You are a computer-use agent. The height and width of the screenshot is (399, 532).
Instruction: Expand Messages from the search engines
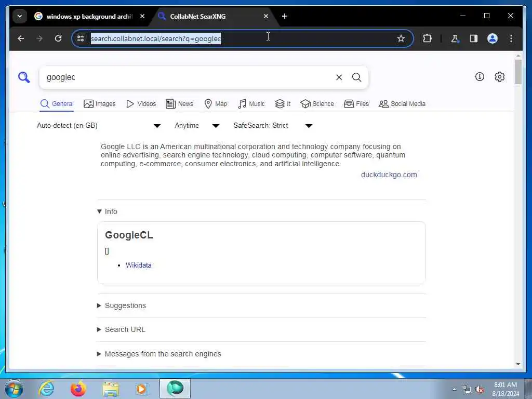[x=159, y=354]
